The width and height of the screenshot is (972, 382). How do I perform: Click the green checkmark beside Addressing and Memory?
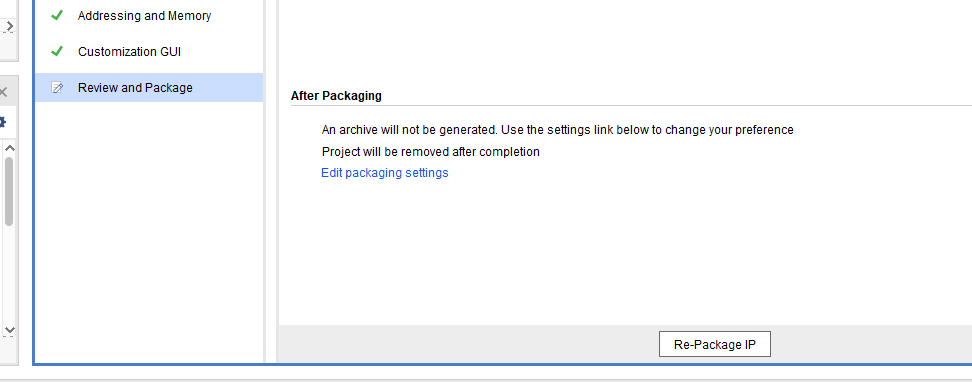click(56, 16)
